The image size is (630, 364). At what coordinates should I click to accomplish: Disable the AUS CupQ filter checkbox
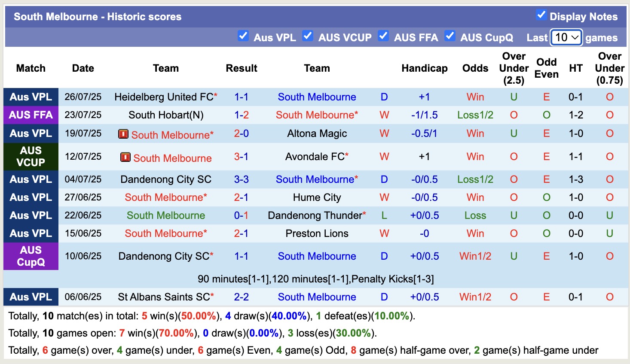[x=450, y=36]
